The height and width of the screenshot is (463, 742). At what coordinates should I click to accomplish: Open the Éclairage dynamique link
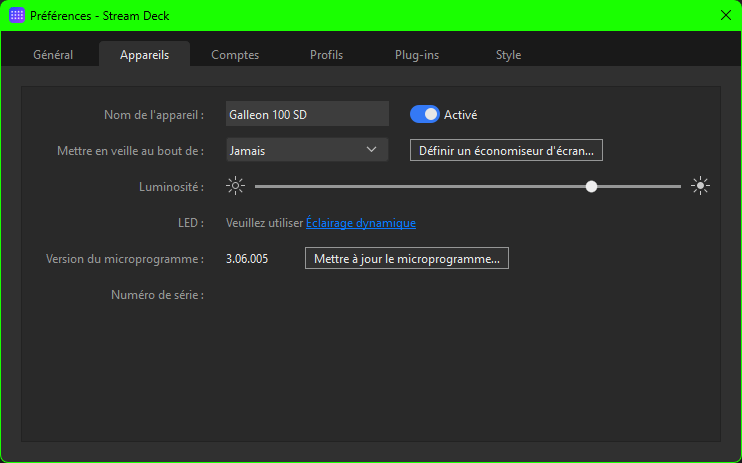point(361,223)
